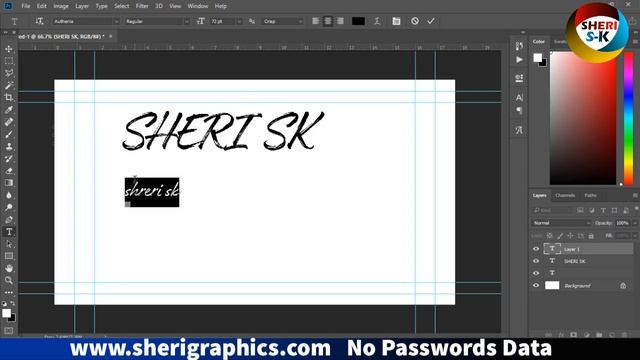640x360 pixels.
Task: Open the font family dropdown
Action: click(x=116, y=21)
